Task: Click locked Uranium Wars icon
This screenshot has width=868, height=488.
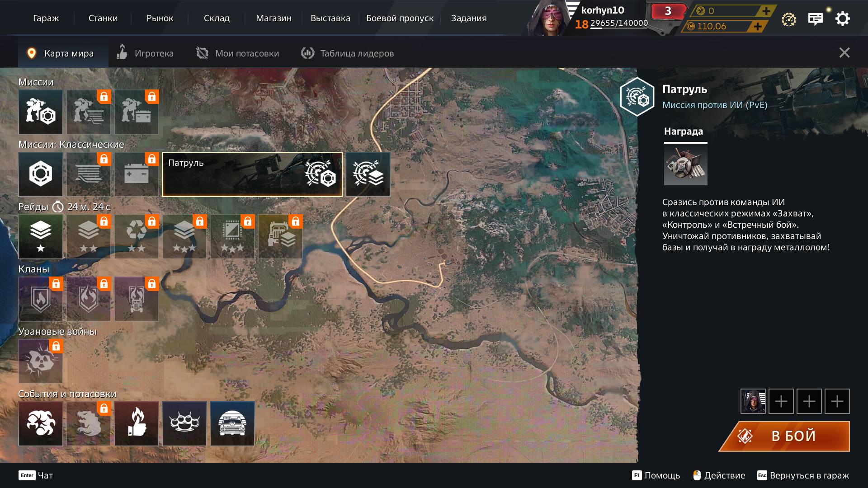Action: pos(41,361)
